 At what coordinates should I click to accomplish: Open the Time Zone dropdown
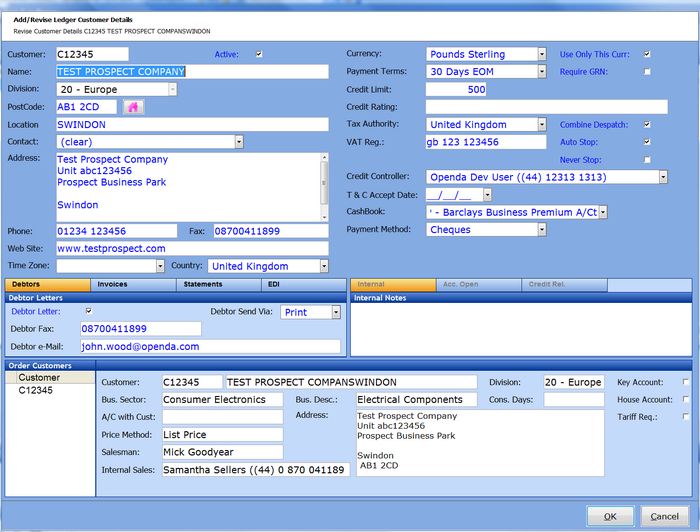160,266
